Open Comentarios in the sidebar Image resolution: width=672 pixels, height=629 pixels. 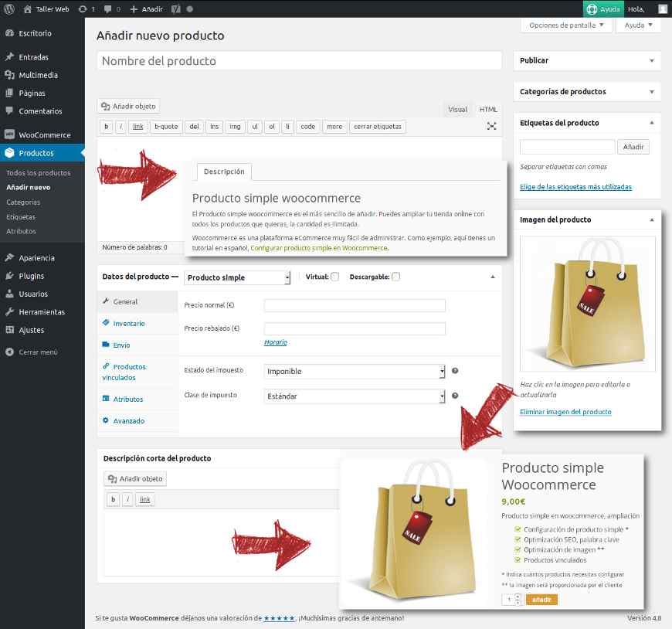[42, 111]
